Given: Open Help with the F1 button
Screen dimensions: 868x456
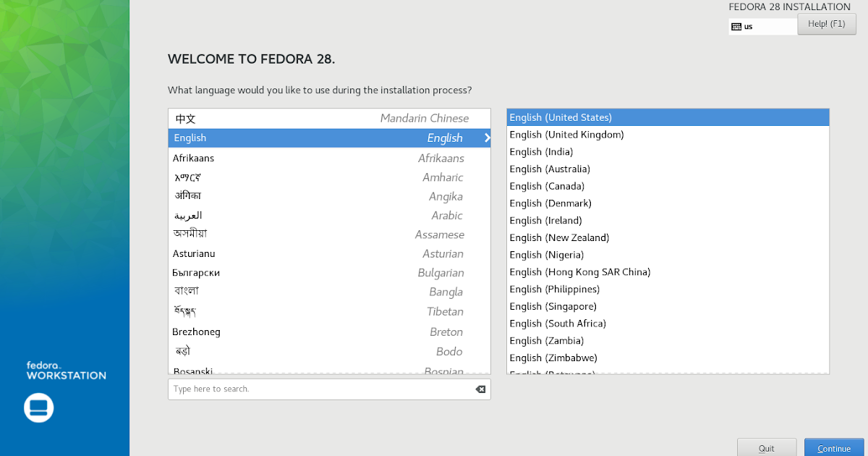Looking at the screenshot, I should coord(826,24).
